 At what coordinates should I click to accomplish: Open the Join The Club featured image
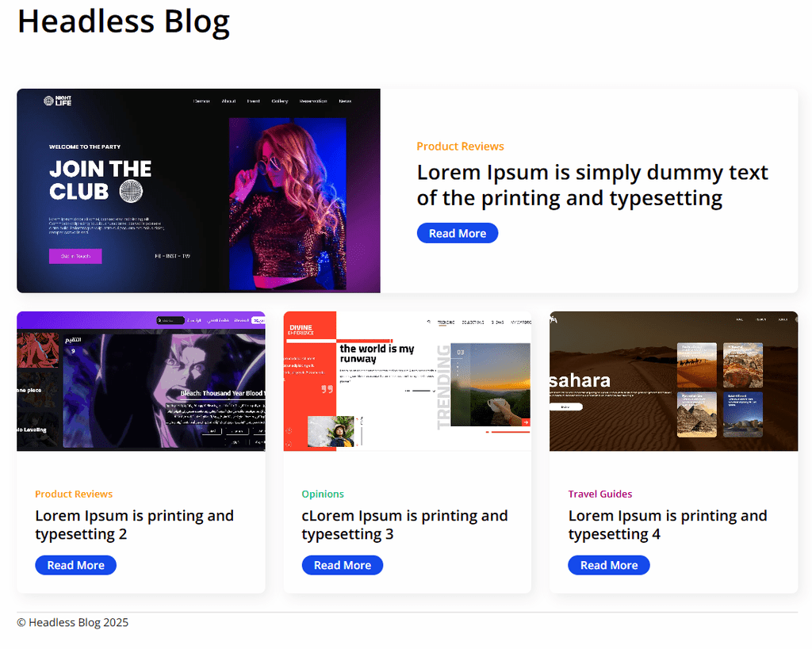tap(198, 190)
